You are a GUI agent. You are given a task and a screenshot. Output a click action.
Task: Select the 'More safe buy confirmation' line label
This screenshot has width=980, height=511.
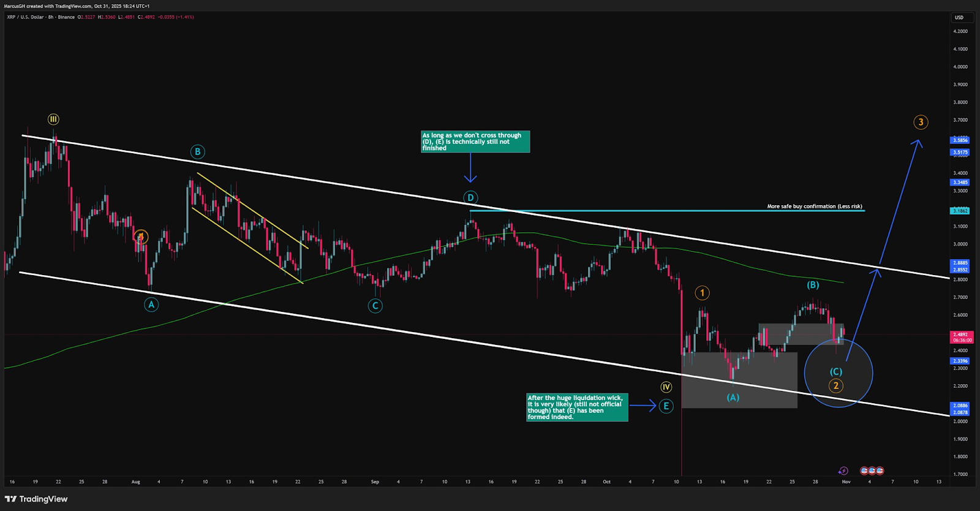(814, 206)
